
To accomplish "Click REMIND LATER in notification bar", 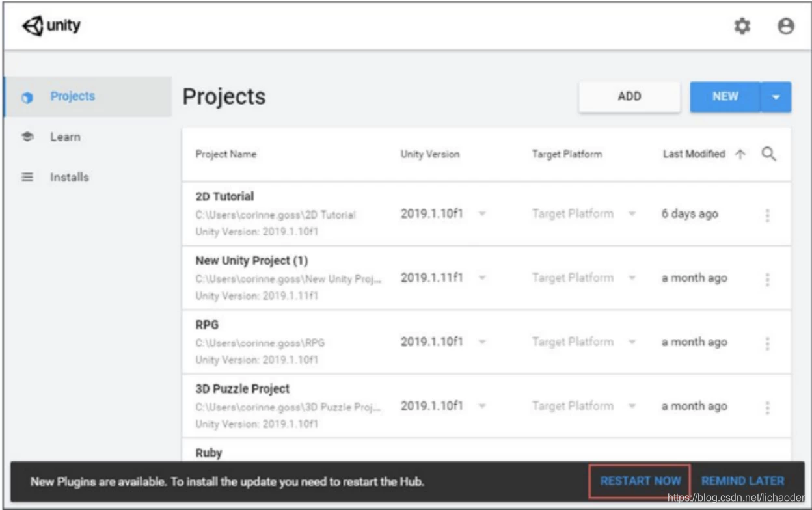I will coord(742,481).
